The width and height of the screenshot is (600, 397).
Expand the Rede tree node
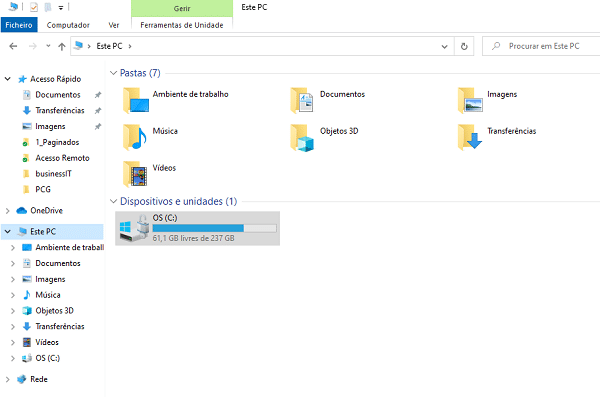coord(8,379)
